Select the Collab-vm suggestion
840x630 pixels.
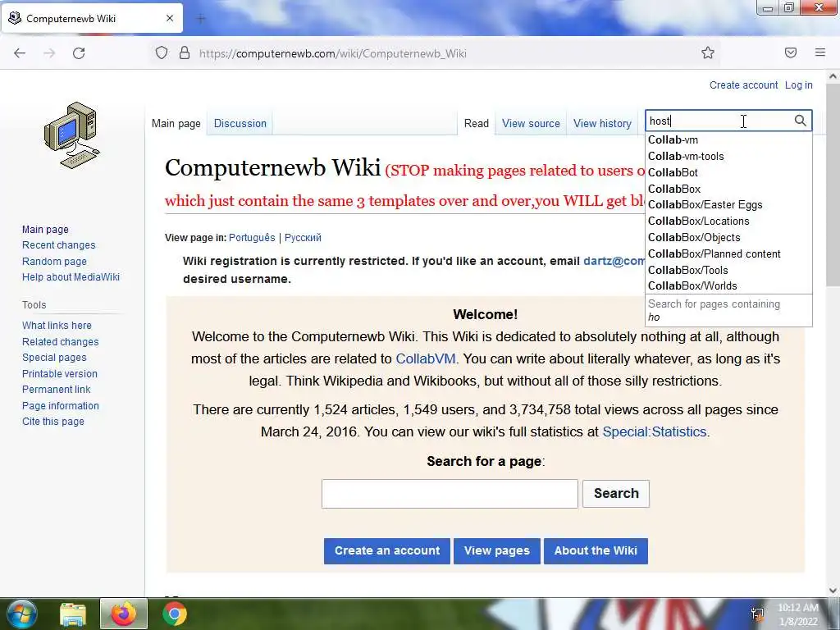pos(728,139)
